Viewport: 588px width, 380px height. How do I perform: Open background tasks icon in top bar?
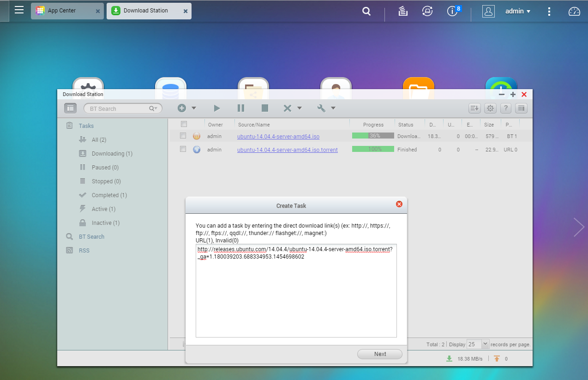pyautogui.click(x=403, y=12)
